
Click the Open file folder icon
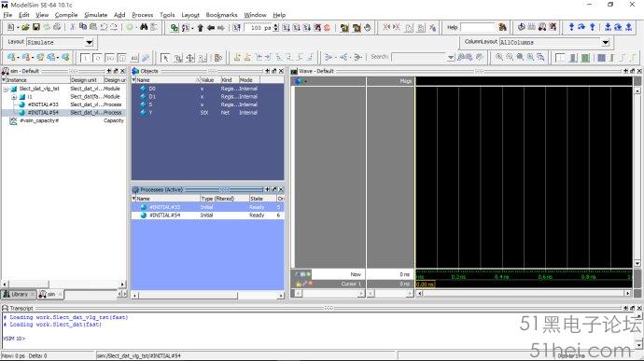[x=25, y=27]
